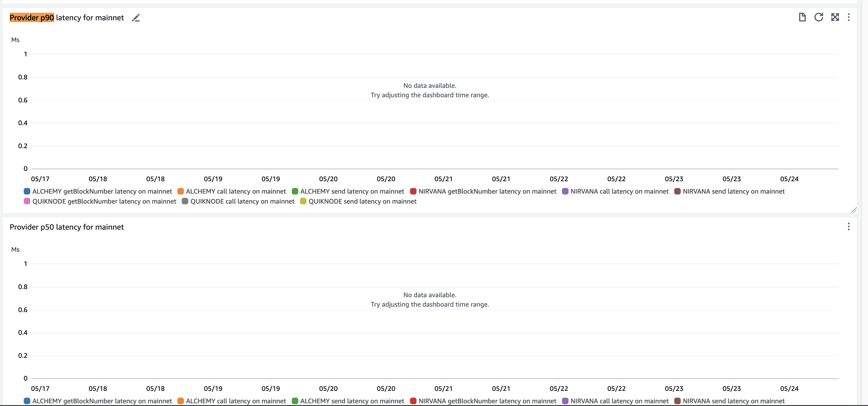Click the Provider p50 latency title

coord(67,227)
